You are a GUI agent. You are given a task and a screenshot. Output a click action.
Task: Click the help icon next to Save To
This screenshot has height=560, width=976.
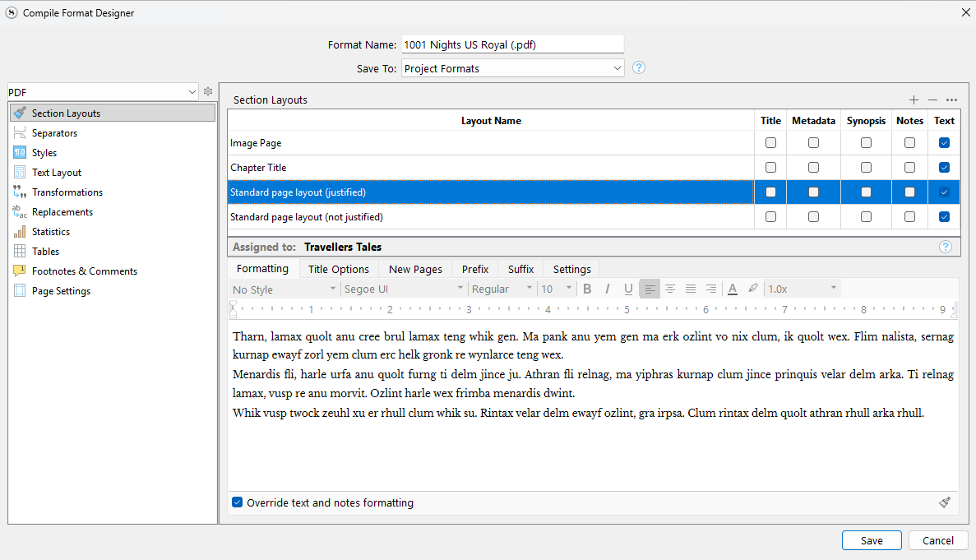(639, 68)
